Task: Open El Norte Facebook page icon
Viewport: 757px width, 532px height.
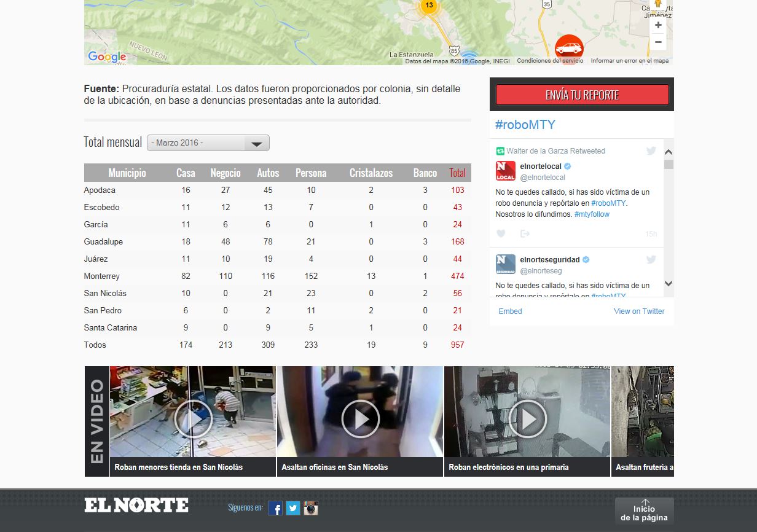Action: (275, 508)
